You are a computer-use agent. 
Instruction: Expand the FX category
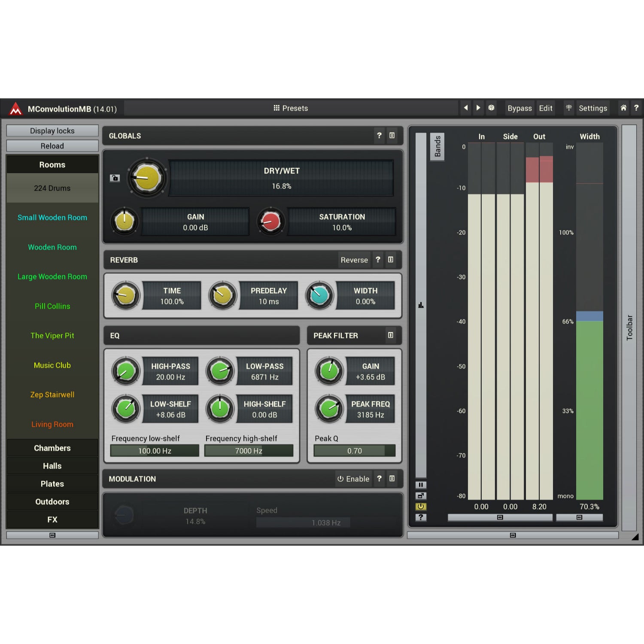point(52,519)
